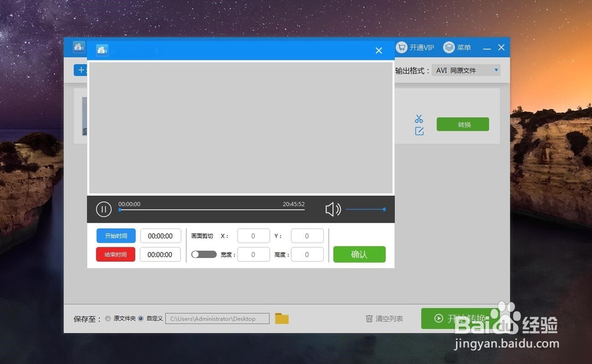Click the app logo in the dialog title bar
592x364 pixels.
[x=101, y=50]
